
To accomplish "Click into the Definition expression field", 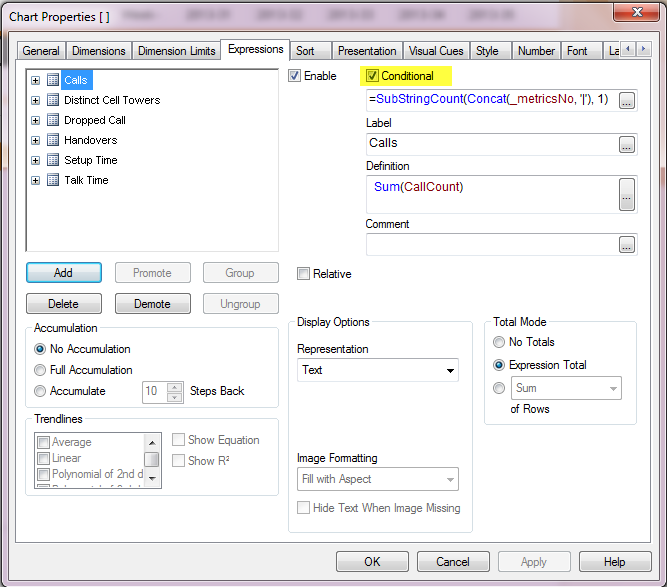I will pyautogui.click(x=492, y=194).
